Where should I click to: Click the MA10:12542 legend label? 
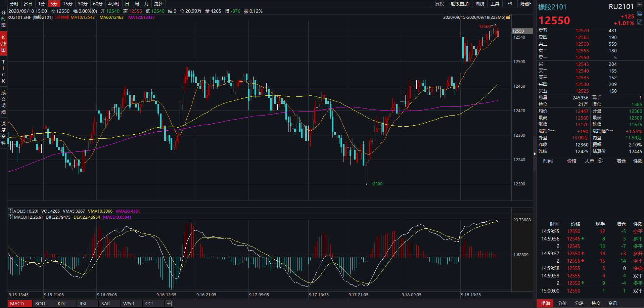83,17
